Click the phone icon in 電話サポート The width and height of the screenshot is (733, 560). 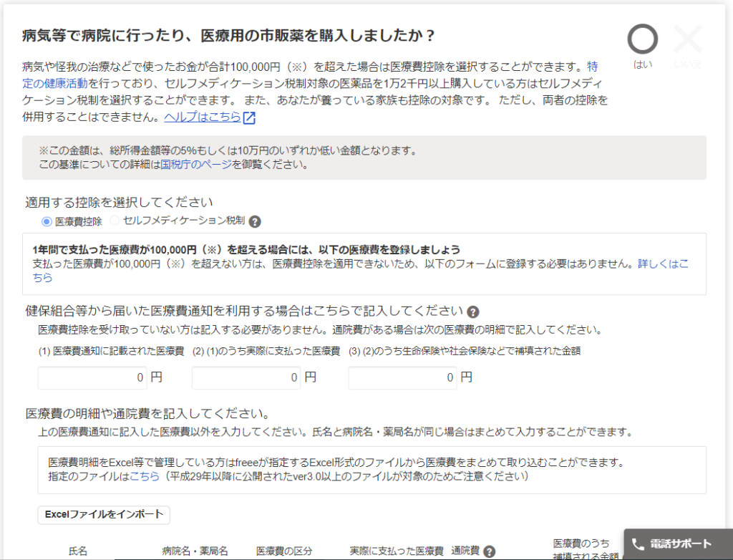[x=638, y=544]
